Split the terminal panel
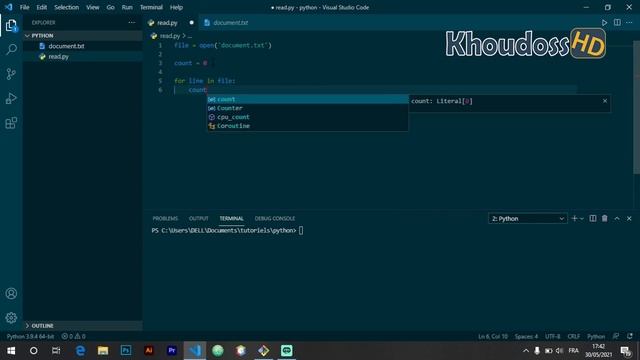Viewport: 640px width, 360px height. point(593,219)
